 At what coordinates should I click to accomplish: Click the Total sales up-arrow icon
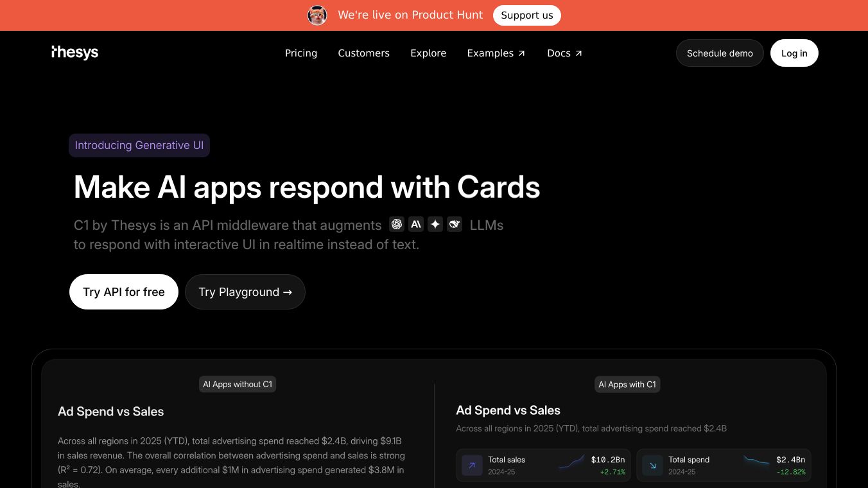coord(472,466)
